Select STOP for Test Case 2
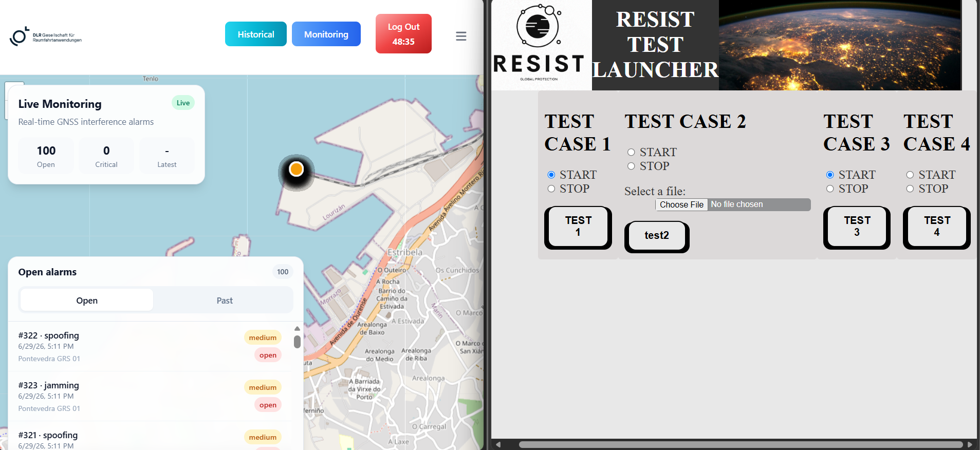Viewport: 980px width, 450px height. click(x=631, y=166)
